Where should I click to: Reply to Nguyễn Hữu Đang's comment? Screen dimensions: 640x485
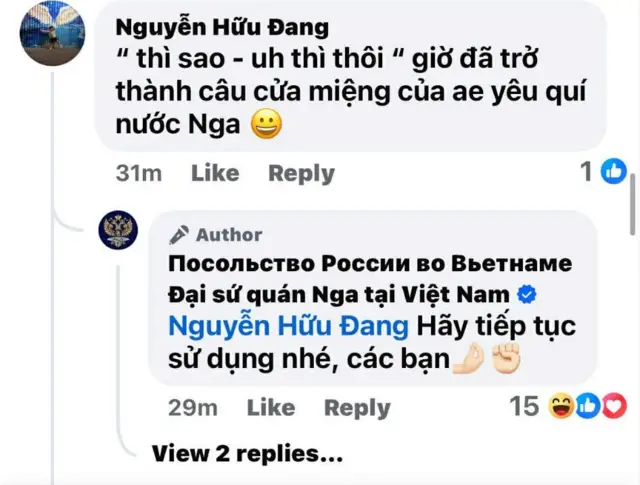click(302, 174)
